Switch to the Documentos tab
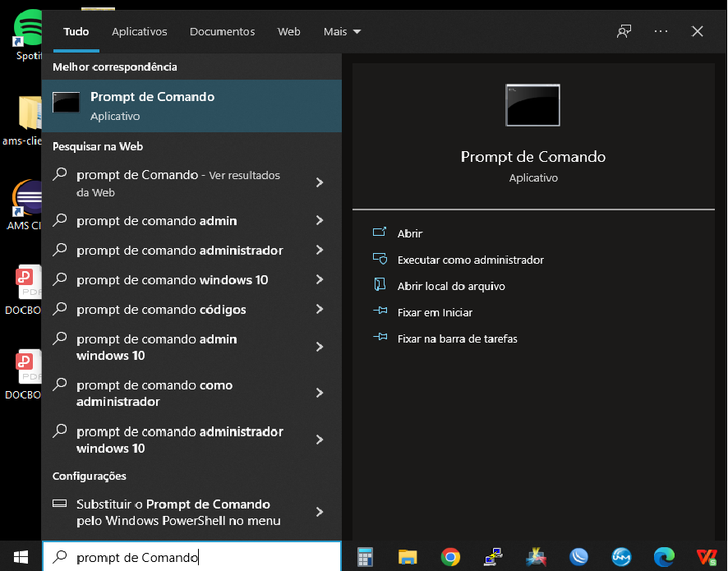 pyautogui.click(x=222, y=31)
